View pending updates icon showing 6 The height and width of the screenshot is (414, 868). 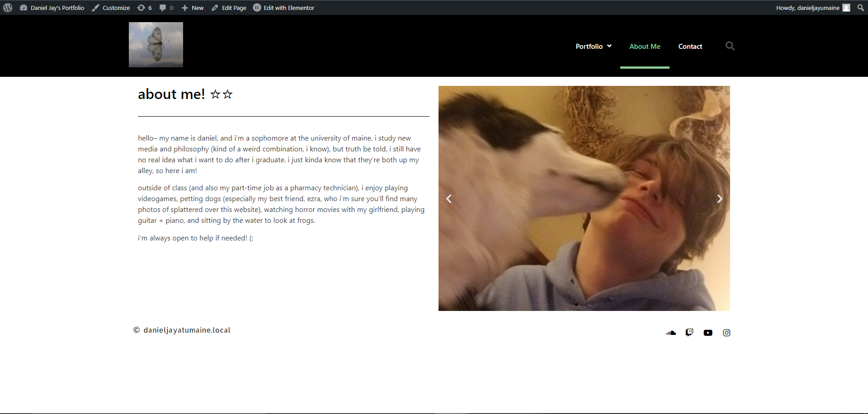(145, 8)
